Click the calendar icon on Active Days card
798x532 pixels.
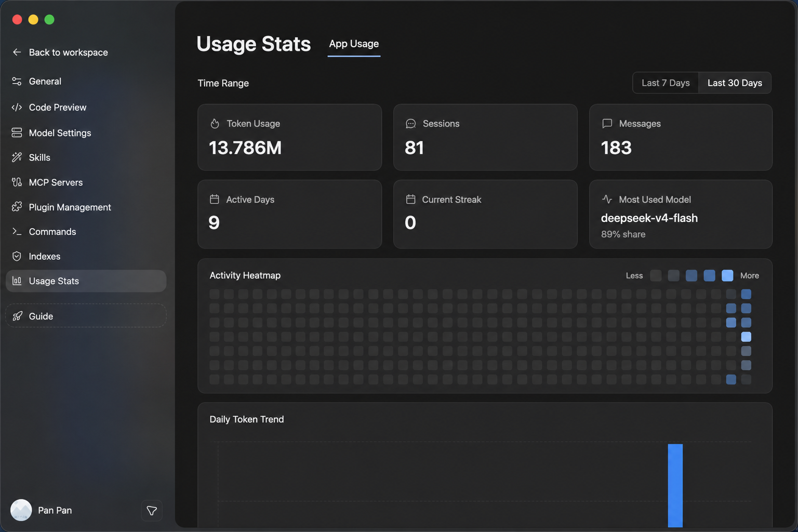click(x=214, y=199)
